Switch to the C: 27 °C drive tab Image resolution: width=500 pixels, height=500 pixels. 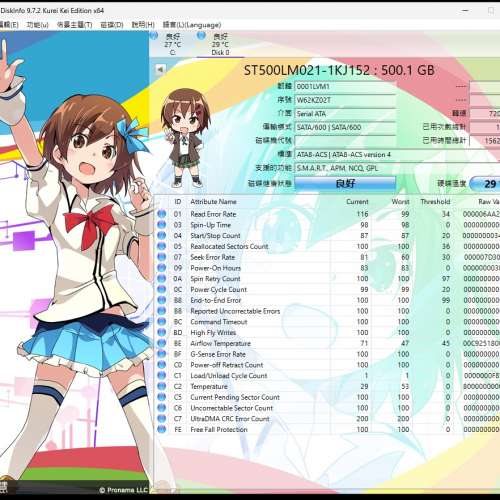click(173, 44)
